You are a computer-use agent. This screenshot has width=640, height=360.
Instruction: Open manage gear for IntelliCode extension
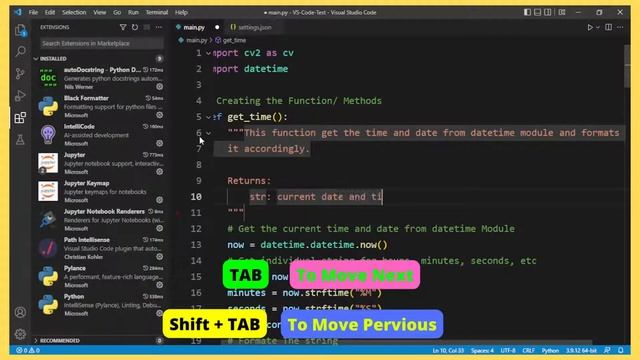point(160,143)
